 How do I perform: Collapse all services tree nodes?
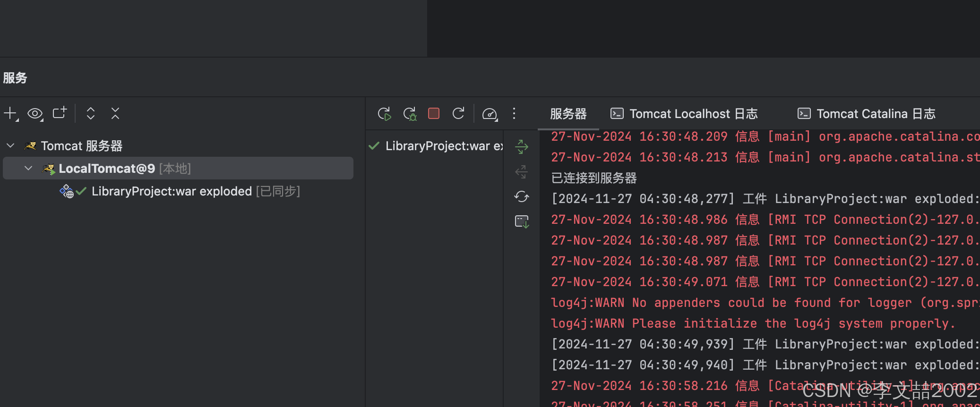coord(115,113)
